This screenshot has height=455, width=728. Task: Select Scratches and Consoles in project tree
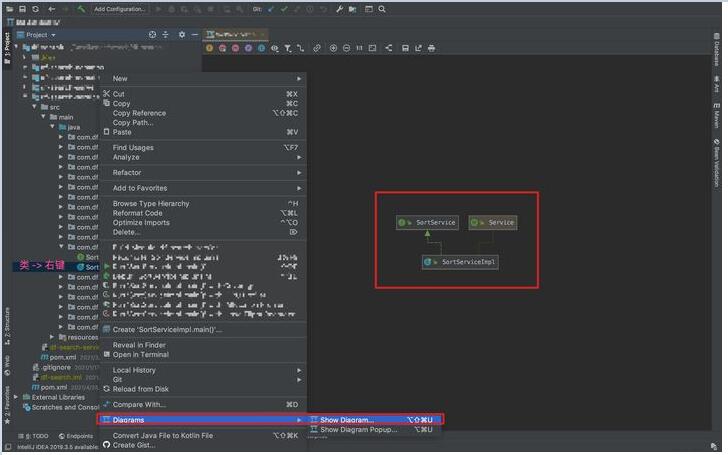tap(61, 407)
